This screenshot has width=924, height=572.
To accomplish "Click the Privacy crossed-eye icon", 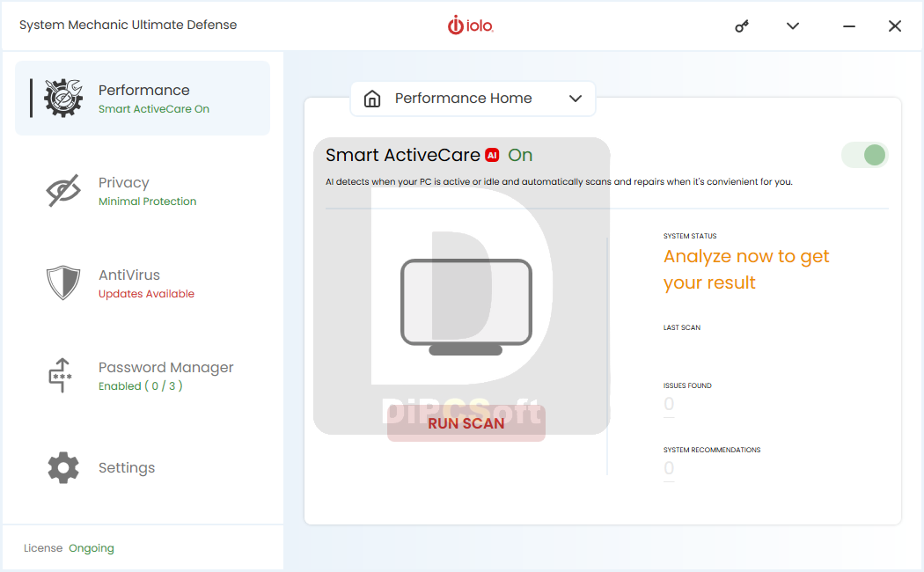I will tap(63, 190).
